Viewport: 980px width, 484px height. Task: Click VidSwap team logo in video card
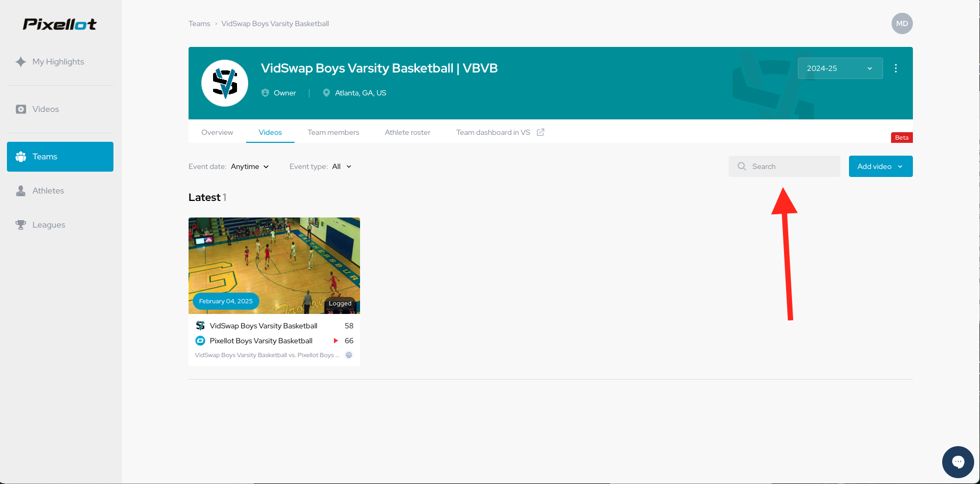(200, 326)
